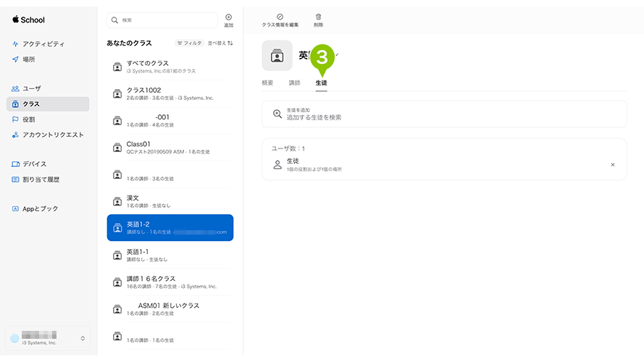
Task: Click the あなたのクラス heading
Action: [130, 43]
